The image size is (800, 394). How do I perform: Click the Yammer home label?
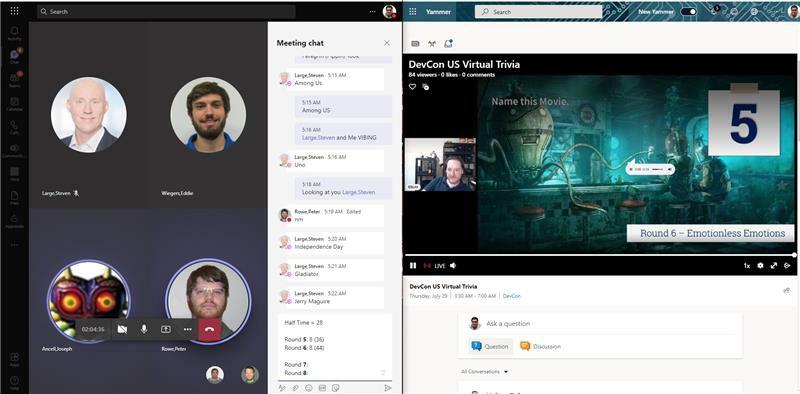(x=438, y=12)
